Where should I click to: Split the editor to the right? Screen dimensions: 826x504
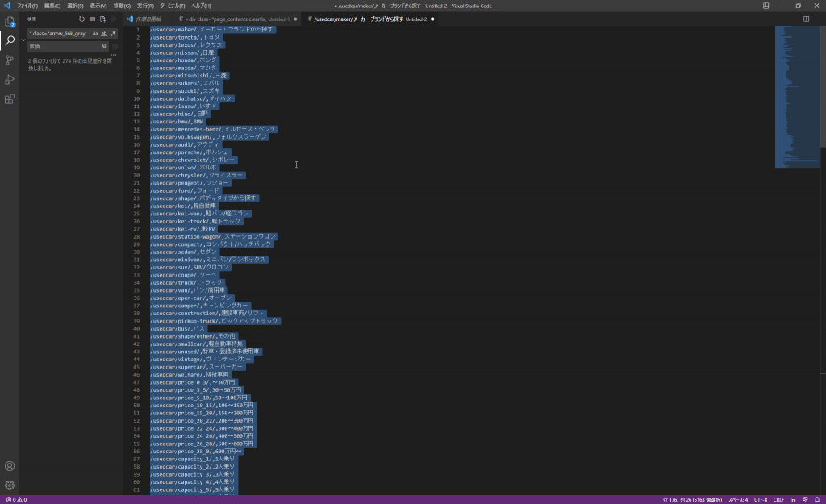pyautogui.click(x=806, y=19)
